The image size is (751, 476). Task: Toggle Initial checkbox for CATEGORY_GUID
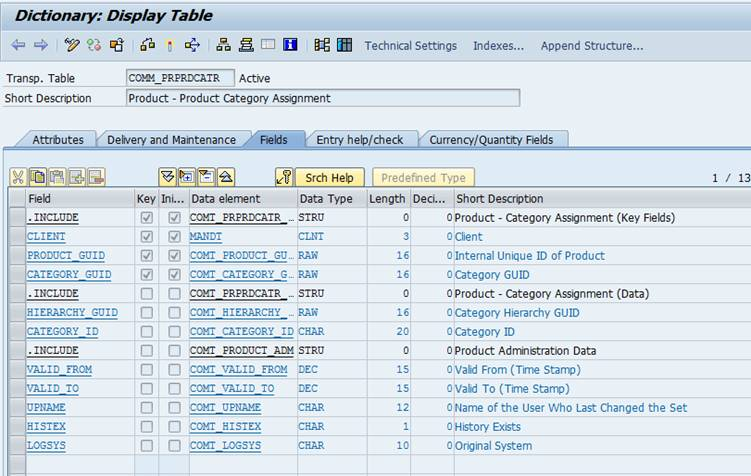click(174, 274)
